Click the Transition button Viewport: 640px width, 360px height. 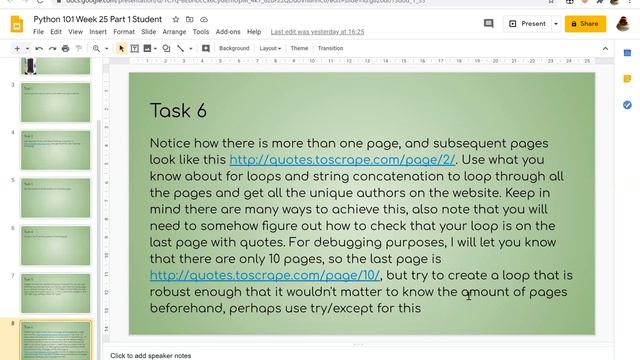(x=330, y=48)
